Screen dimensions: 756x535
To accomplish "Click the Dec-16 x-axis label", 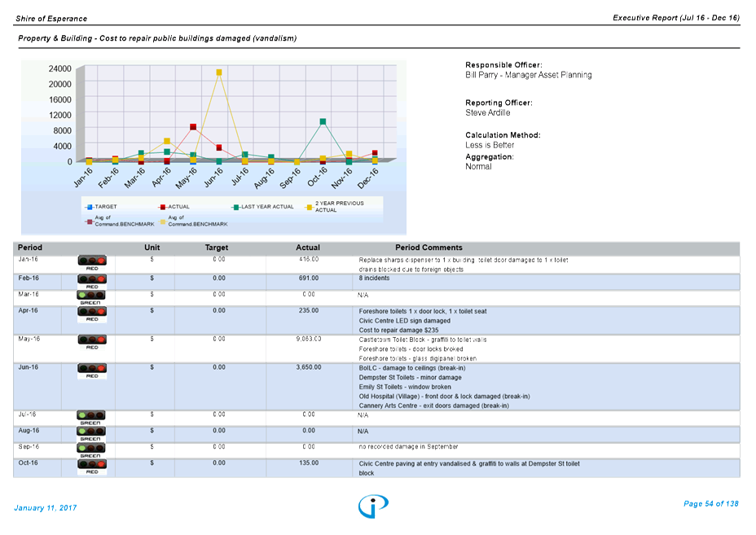I will (367, 178).
